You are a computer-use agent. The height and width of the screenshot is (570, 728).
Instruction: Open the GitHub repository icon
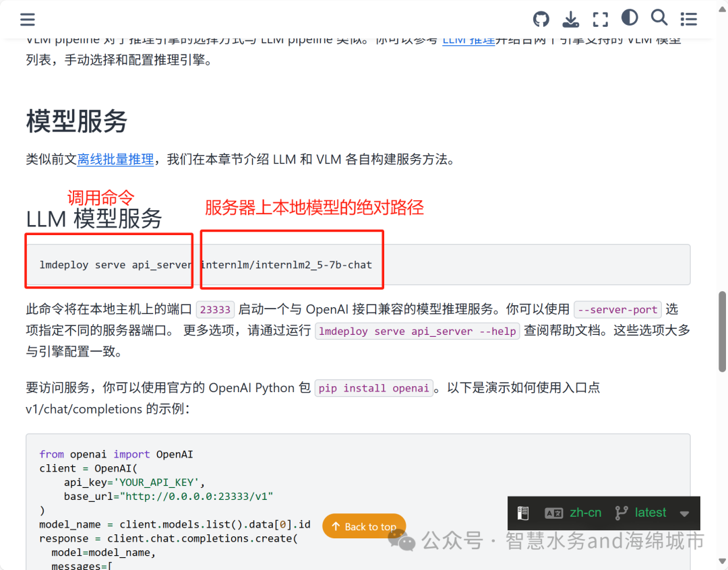click(541, 20)
